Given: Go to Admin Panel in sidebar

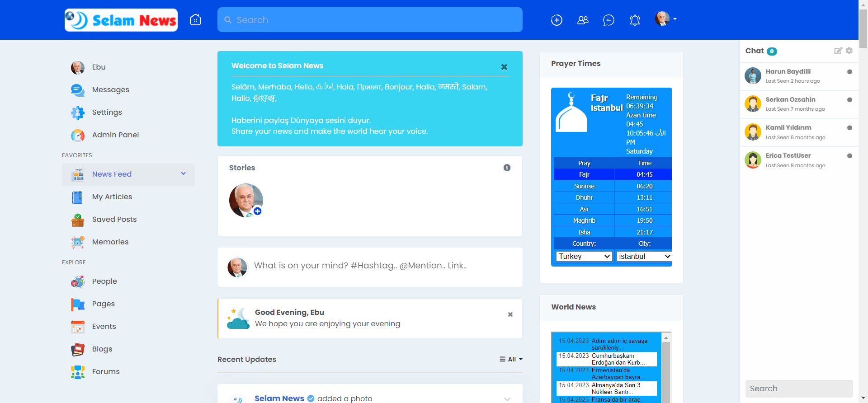Looking at the screenshot, I should 115,135.
